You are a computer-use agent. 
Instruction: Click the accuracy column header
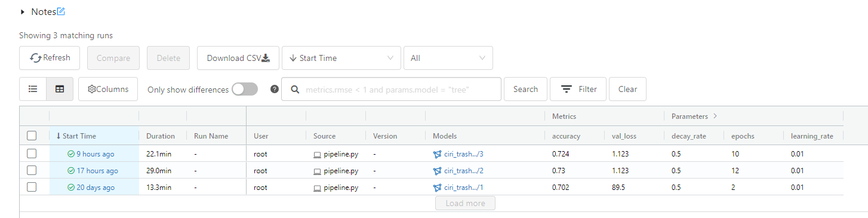(x=566, y=136)
